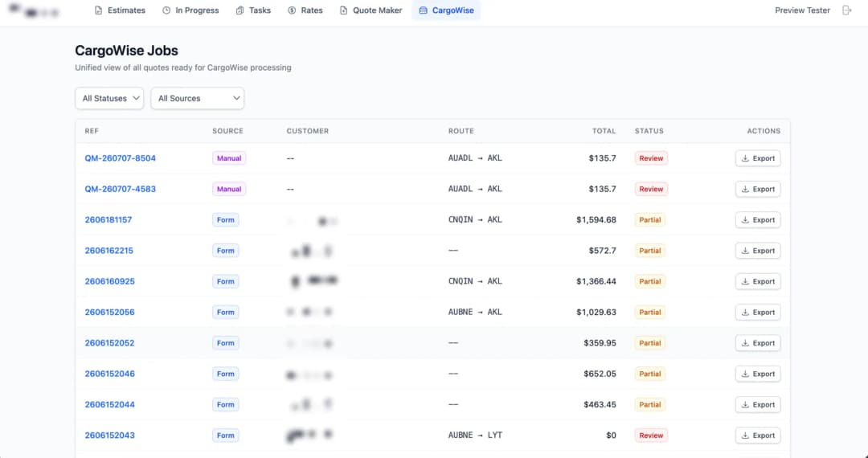
Task: Click the logout icon beside Preview Tester
Action: [x=846, y=10]
